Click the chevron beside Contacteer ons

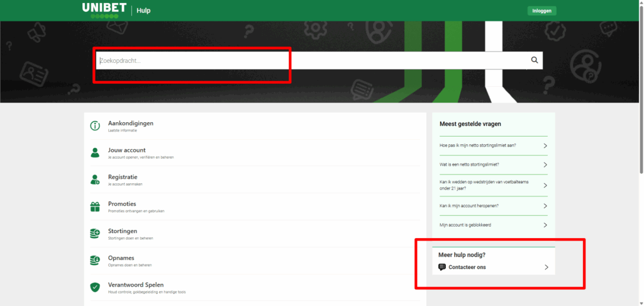tap(547, 267)
